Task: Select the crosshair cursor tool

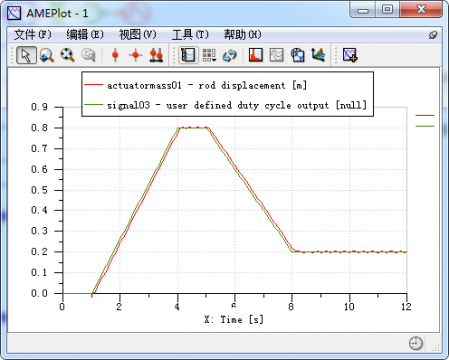Action: click(136, 55)
